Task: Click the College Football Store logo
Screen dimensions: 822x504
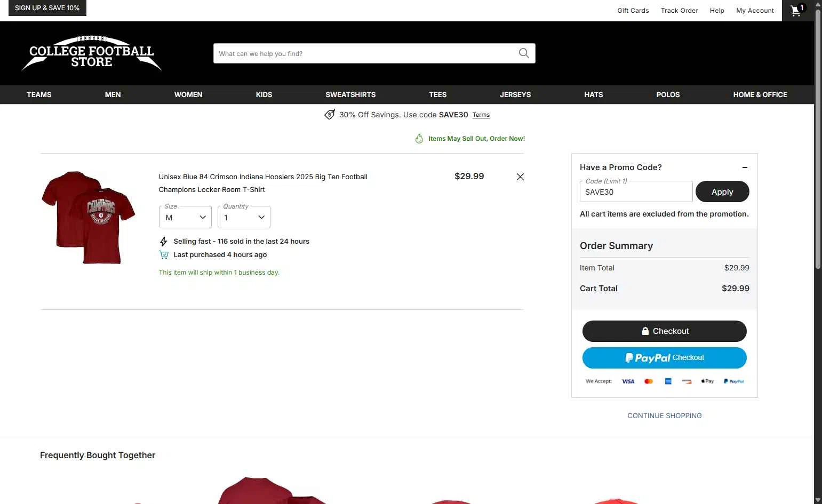Action: (x=92, y=53)
